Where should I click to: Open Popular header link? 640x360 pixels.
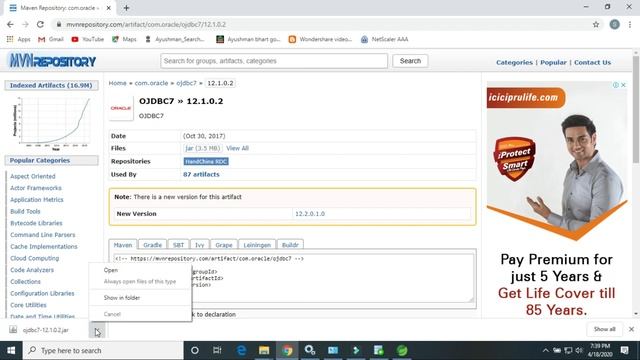tap(553, 62)
